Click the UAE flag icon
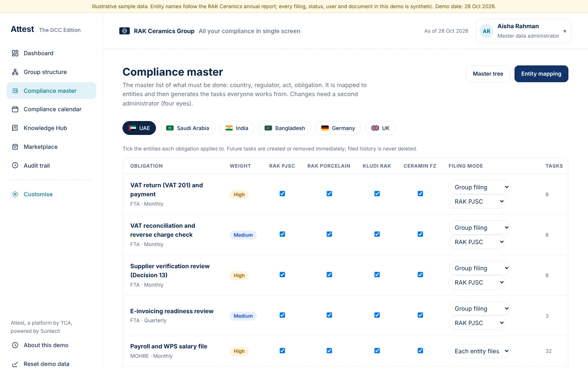 [x=132, y=128]
